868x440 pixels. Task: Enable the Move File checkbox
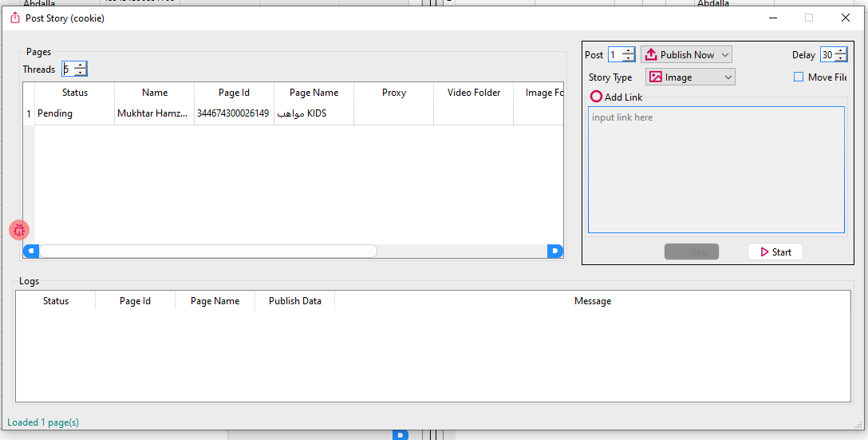click(799, 77)
